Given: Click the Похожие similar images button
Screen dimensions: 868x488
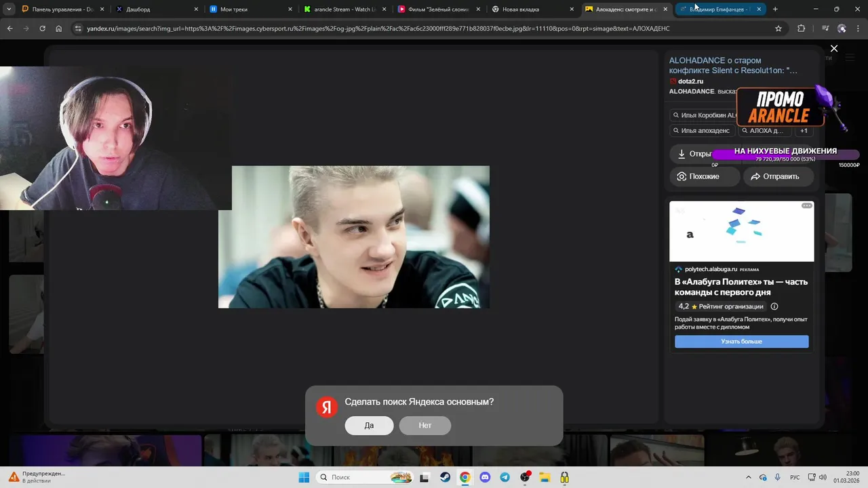Looking at the screenshot, I should coord(705,176).
